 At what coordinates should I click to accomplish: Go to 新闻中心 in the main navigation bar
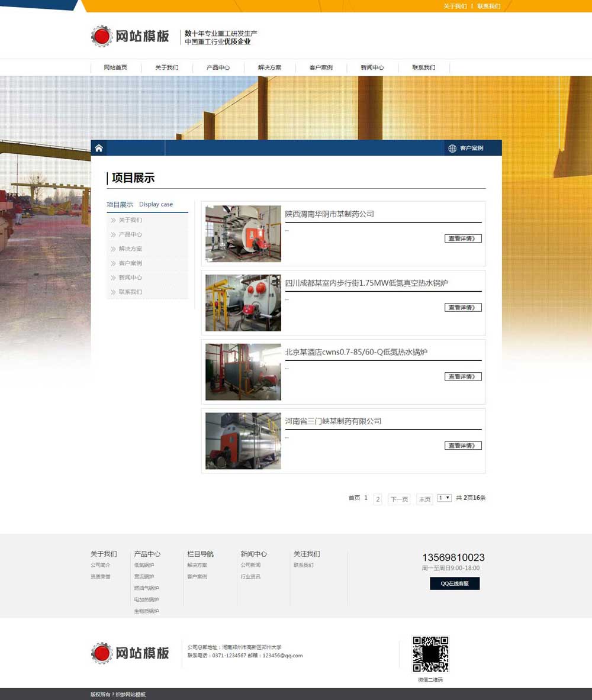[372, 67]
